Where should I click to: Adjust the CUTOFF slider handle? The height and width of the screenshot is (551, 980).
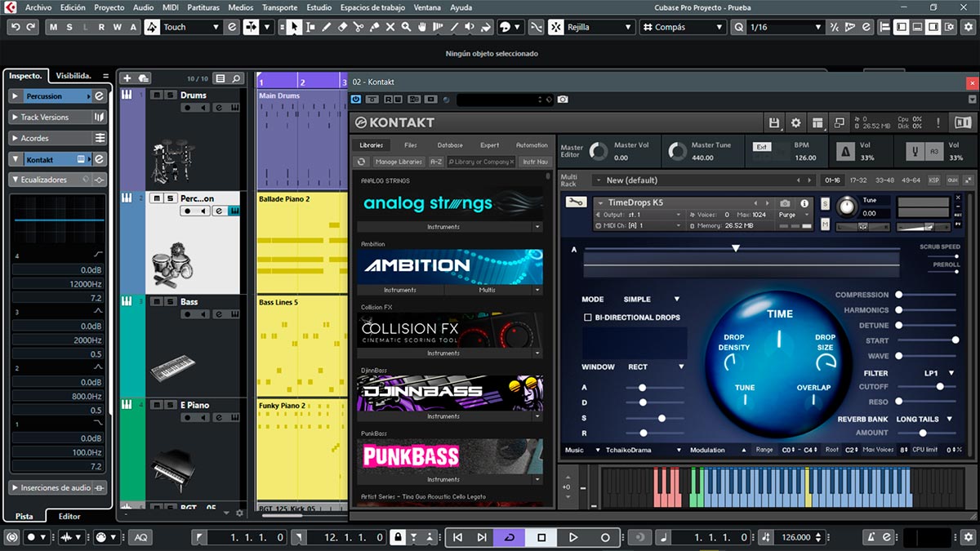(940, 387)
